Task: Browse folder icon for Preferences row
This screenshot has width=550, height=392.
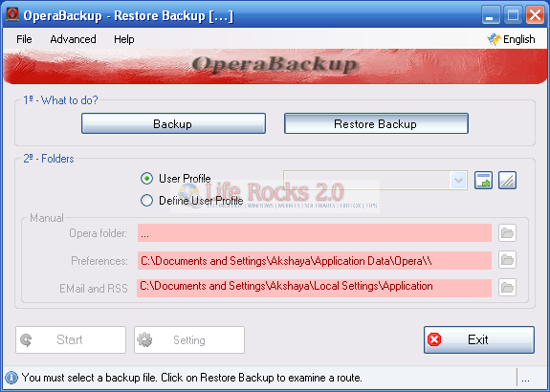Action: pyautogui.click(x=507, y=260)
